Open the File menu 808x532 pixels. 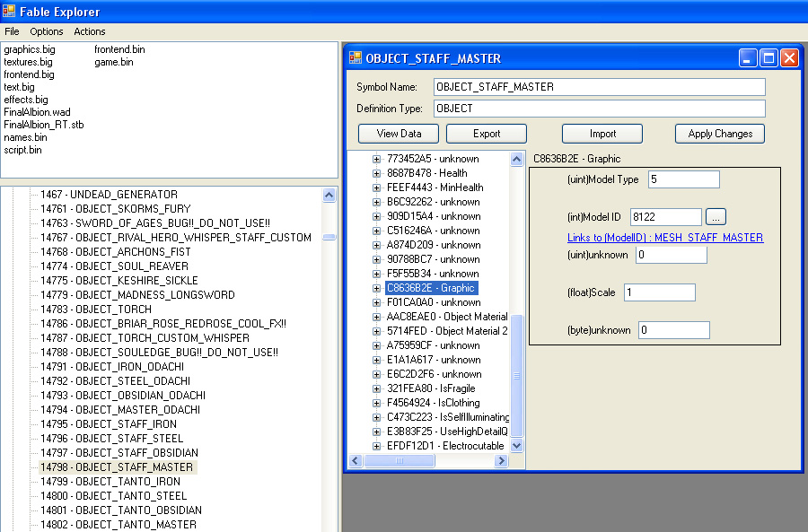(x=12, y=31)
